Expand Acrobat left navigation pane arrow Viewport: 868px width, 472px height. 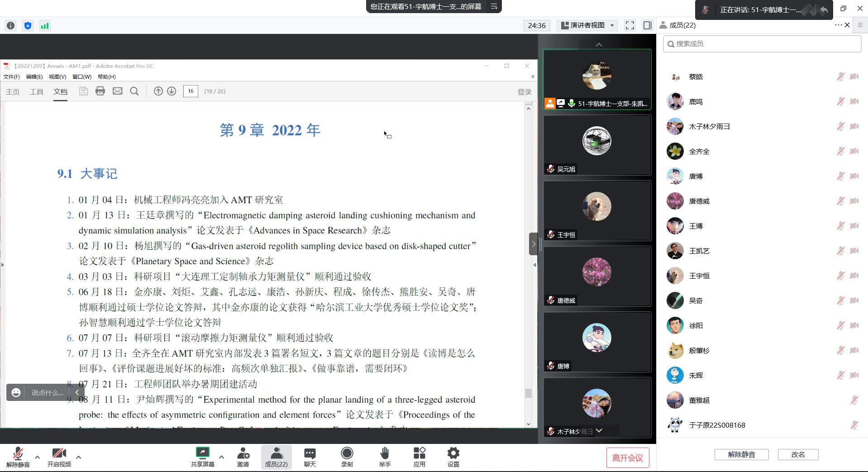pyautogui.click(x=2, y=265)
